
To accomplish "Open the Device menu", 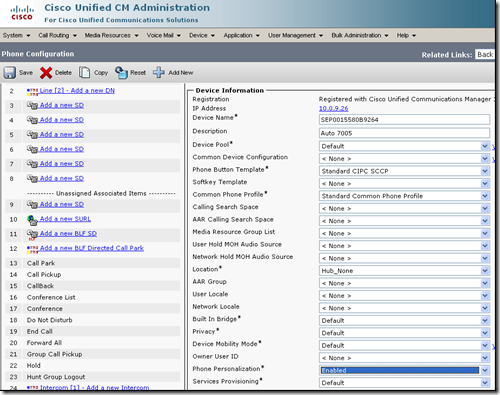I will click(202, 35).
